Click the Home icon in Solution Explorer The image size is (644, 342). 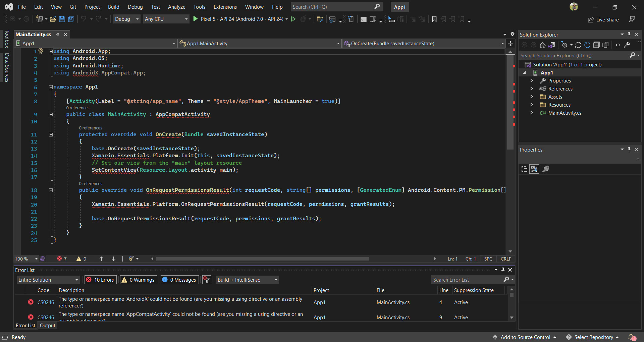[542, 45]
